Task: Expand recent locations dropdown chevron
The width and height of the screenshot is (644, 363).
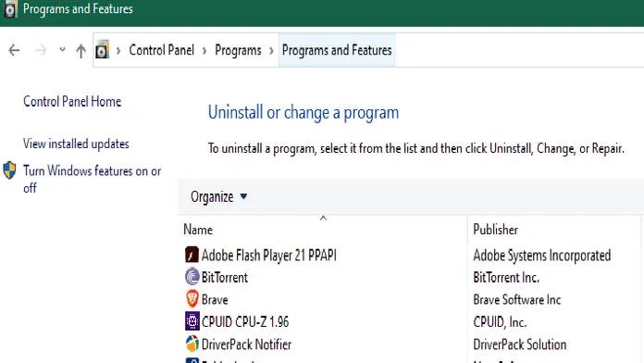Action: 62,50
